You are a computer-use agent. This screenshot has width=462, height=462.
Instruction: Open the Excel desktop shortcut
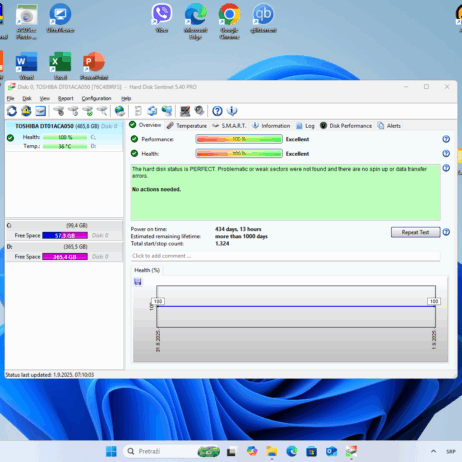click(60, 66)
